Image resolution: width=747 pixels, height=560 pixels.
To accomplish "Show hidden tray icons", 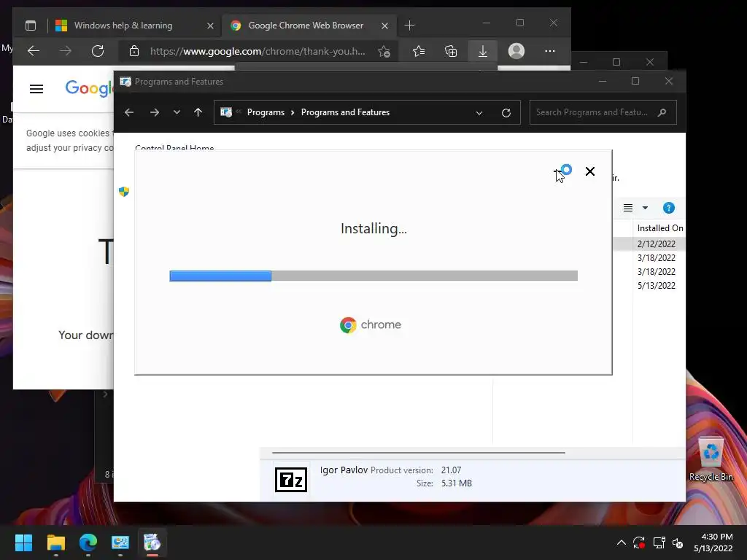I will 622,542.
